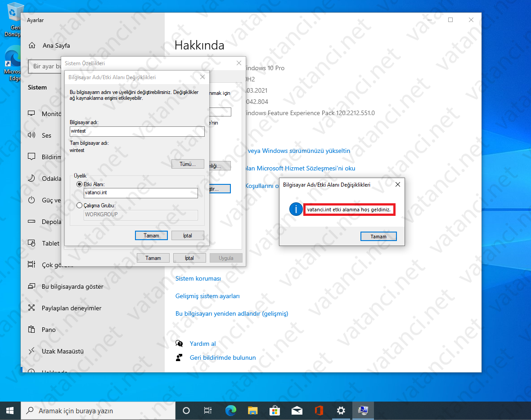Click Tamam in the vatanci.int welcome dialog
531x420 pixels.
378,236
